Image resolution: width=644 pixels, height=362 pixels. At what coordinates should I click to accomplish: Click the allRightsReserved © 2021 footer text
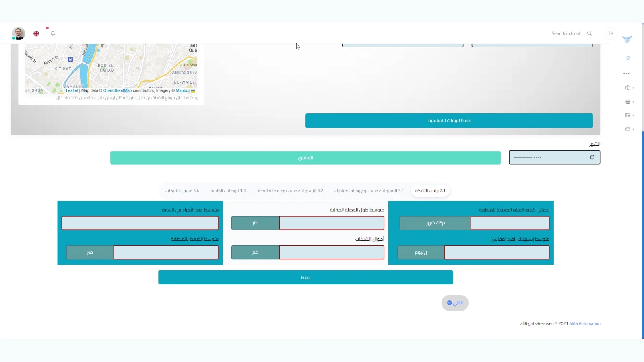coord(544,323)
